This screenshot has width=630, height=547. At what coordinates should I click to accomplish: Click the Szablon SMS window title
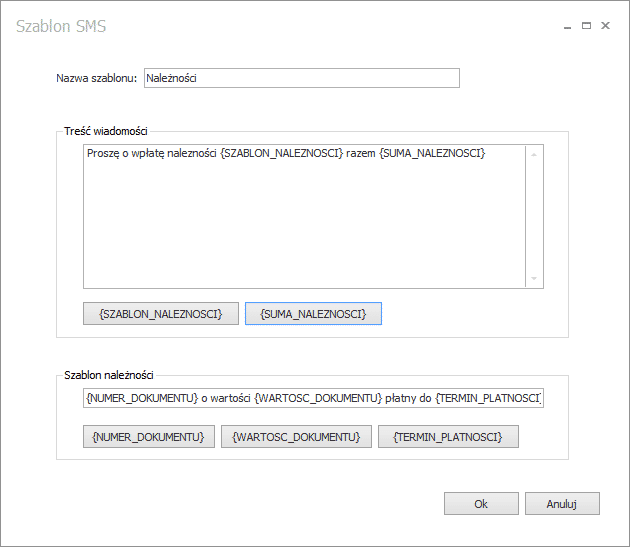coord(61,26)
